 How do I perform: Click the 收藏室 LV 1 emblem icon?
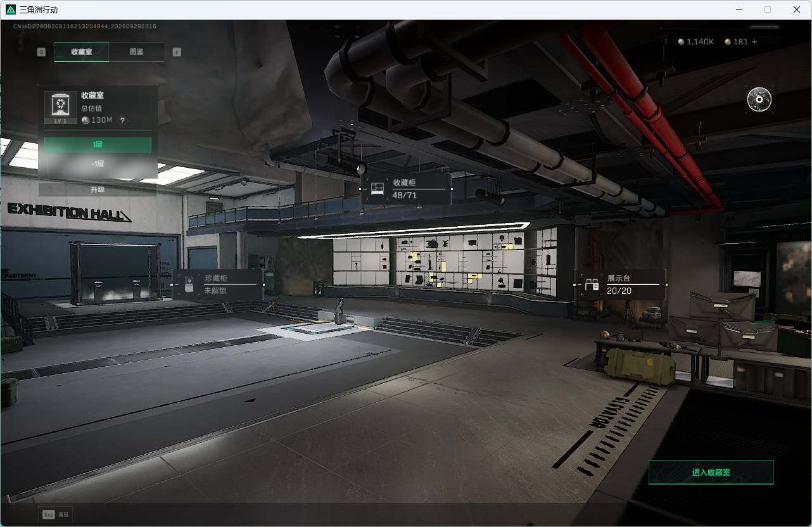[x=61, y=107]
